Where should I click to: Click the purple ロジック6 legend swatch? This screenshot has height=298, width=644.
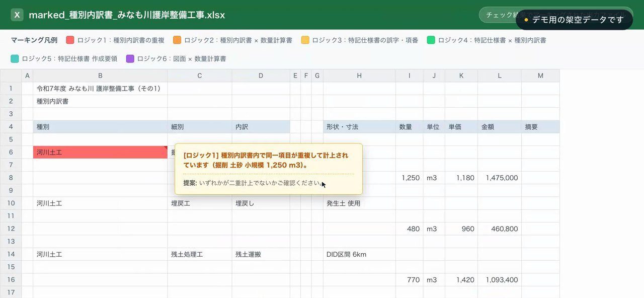(x=130, y=59)
